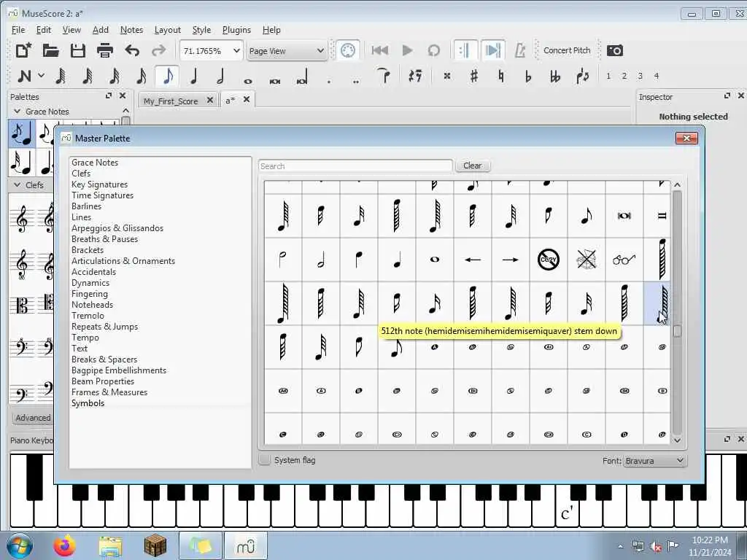Rewind playback to start

coord(379,50)
